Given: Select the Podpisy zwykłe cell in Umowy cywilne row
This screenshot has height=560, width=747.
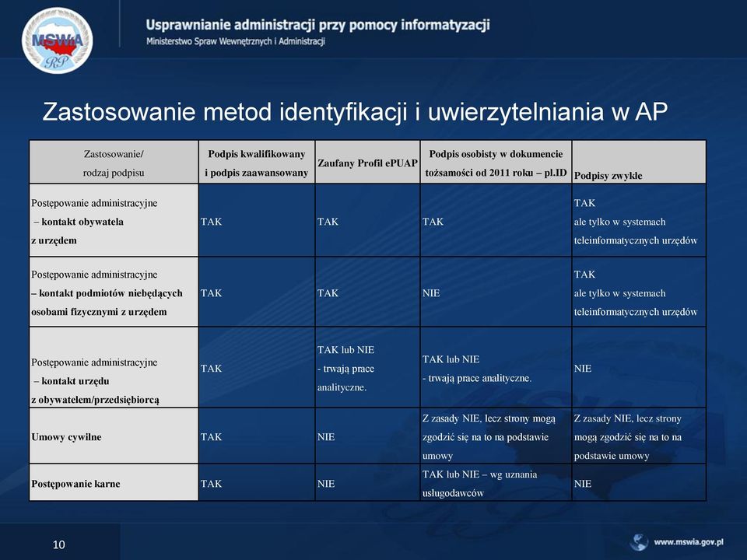Looking at the screenshot, I should click(639, 436).
